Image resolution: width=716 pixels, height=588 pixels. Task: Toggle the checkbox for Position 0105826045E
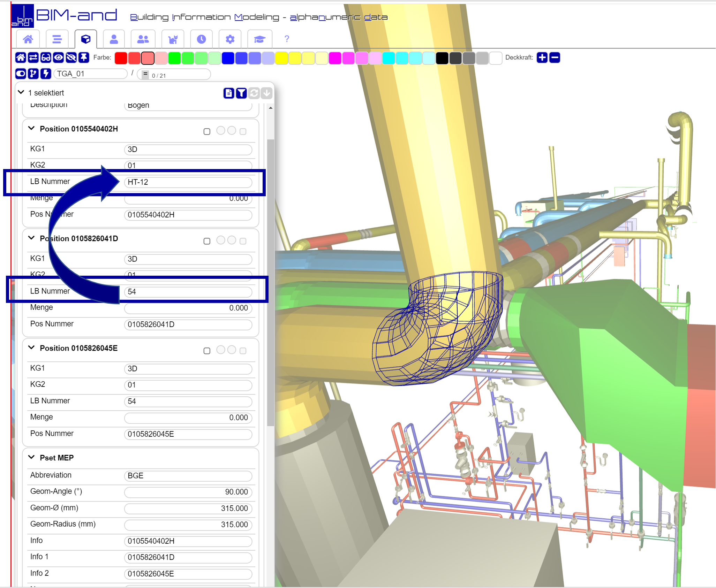coord(207,350)
